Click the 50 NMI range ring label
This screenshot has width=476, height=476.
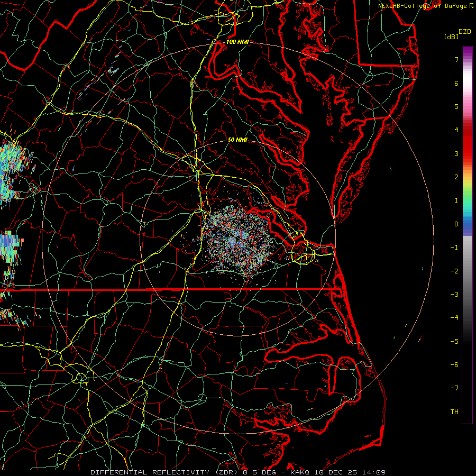(x=237, y=140)
